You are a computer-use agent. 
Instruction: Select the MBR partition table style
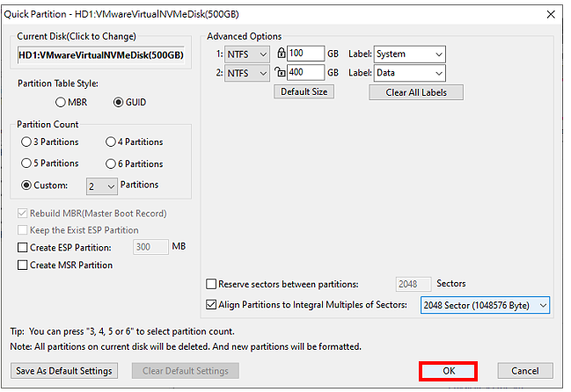click(x=61, y=102)
